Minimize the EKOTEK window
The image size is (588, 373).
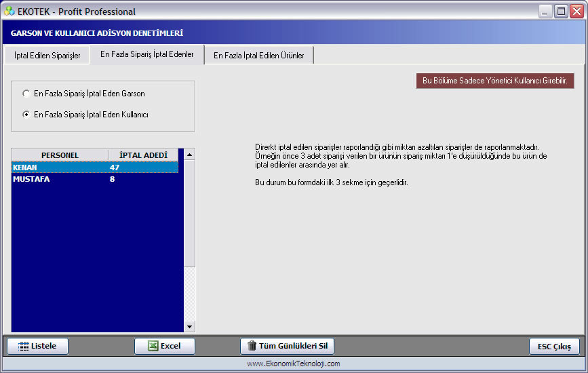(545, 12)
